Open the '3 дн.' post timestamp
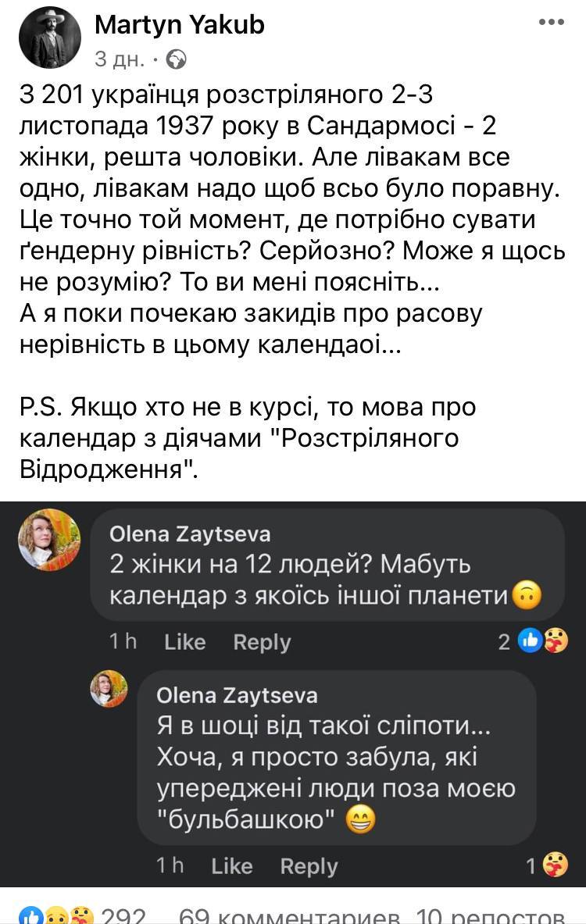Image resolution: width=586 pixels, height=924 pixels. pyautogui.click(x=119, y=59)
